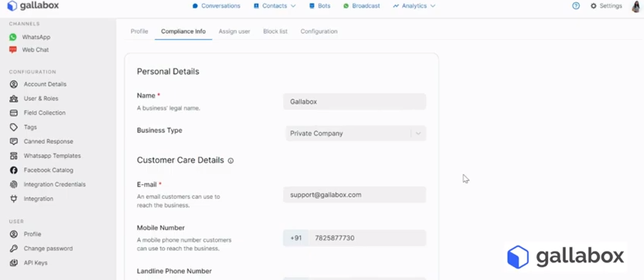Click the Contacts card icon in top bar

click(x=256, y=6)
